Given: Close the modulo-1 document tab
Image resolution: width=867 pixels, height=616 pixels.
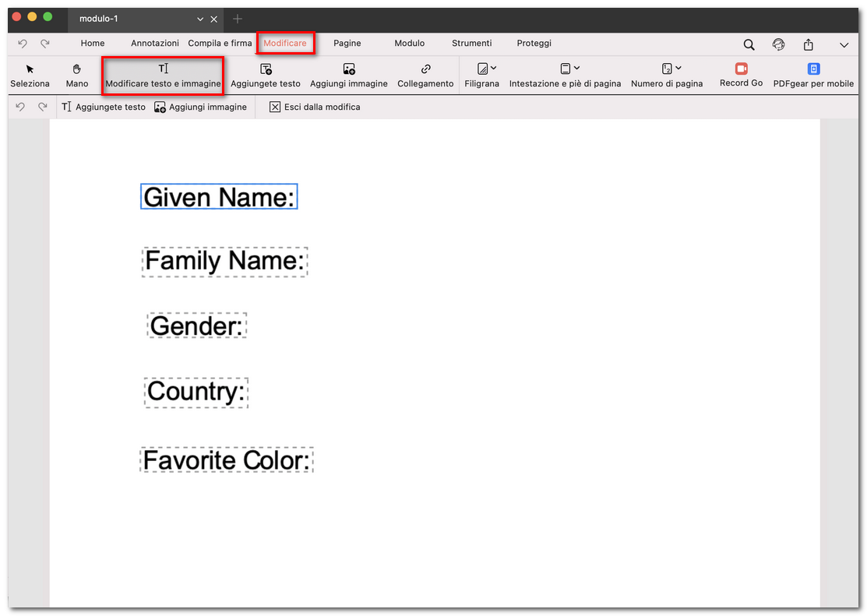Looking at the screenshot, I should coord(214,19).
